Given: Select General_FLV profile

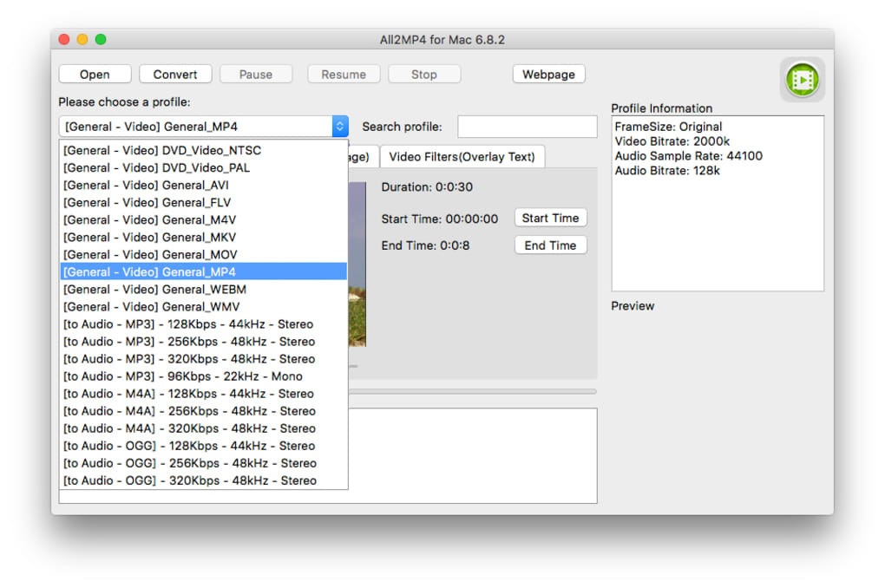Looking at the screenshot, I should [x=203, y=203].
